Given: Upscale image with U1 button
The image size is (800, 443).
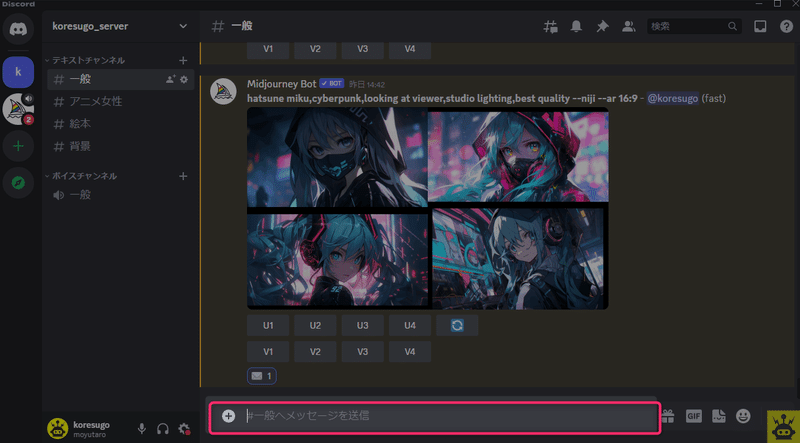Looking at the screenshot, I should [x=268, y=325].
